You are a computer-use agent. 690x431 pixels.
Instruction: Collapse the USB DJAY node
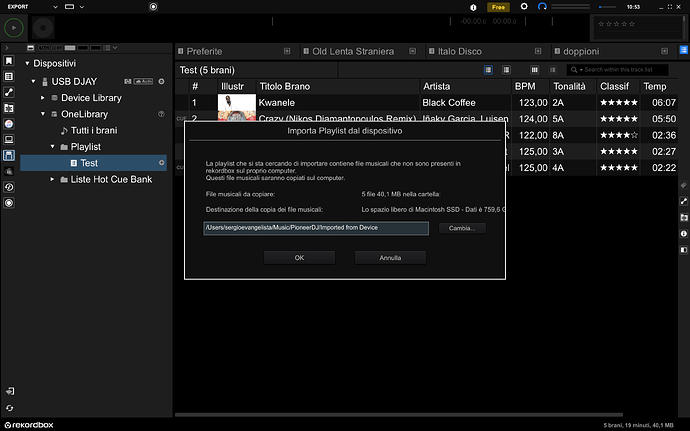(x=33, y=81)
